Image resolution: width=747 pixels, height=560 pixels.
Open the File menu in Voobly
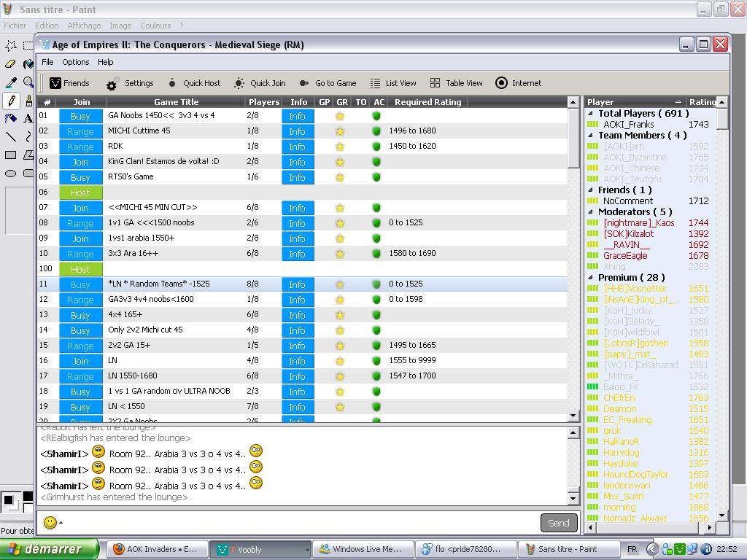coord(47,62)
